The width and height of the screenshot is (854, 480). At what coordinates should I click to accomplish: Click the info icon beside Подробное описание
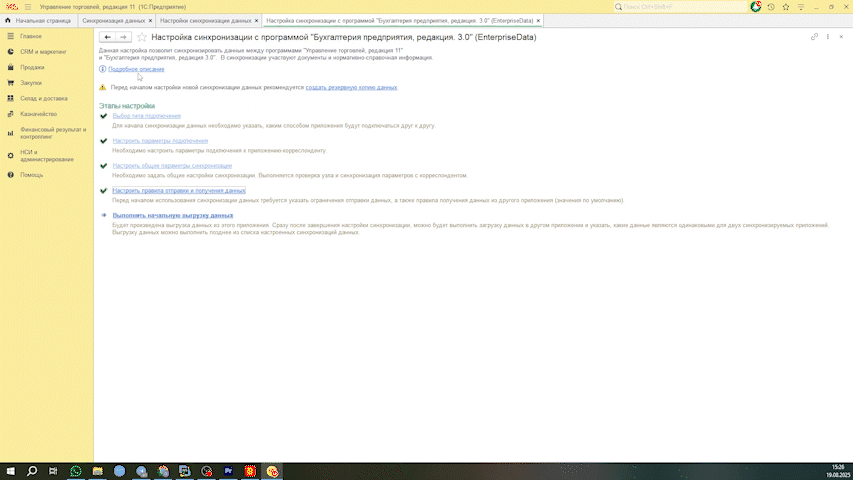click(x=102, y=69)
